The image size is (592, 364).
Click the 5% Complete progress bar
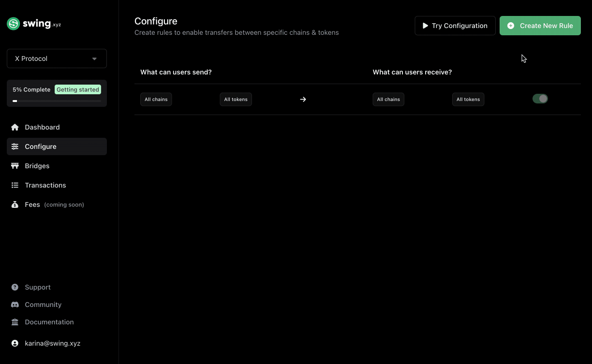tap(57, 101)
